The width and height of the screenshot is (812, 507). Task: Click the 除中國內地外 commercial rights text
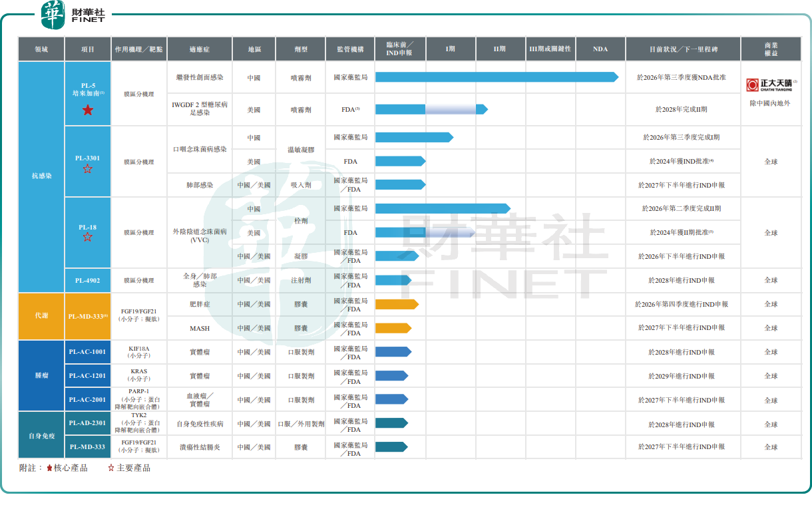coord(771,103)
